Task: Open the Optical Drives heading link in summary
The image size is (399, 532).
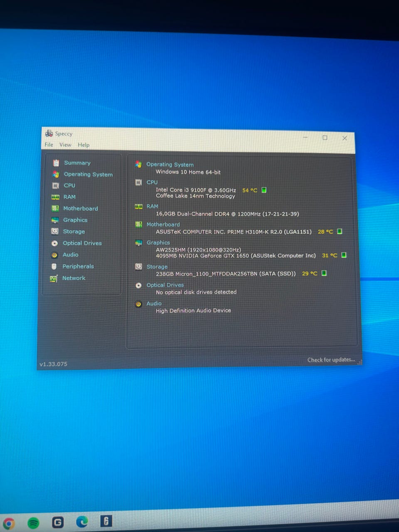Action: 165,285
